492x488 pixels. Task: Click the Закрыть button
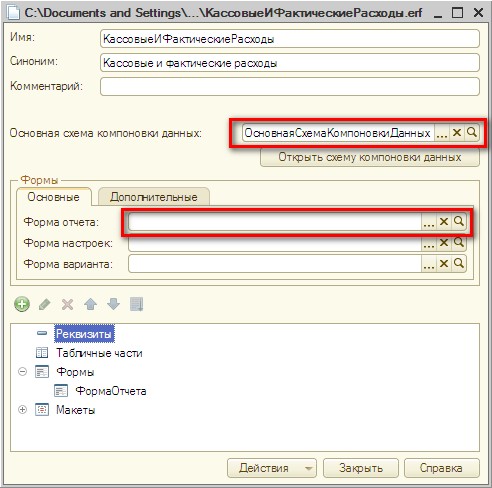(361, 468)
